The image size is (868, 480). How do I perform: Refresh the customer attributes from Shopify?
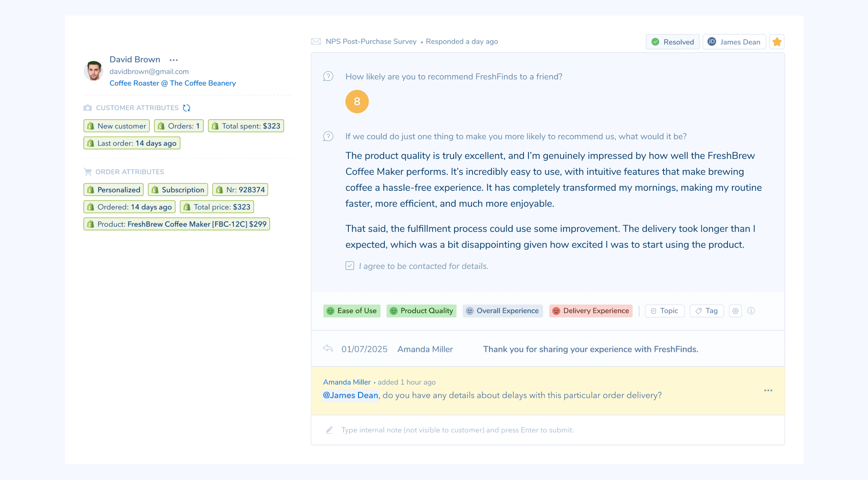coord(186,108)
